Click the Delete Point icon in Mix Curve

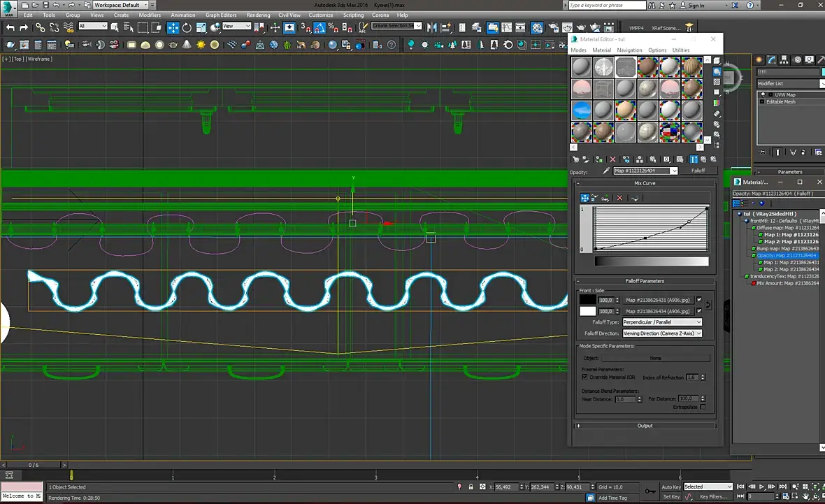click(x=619, y=199)
